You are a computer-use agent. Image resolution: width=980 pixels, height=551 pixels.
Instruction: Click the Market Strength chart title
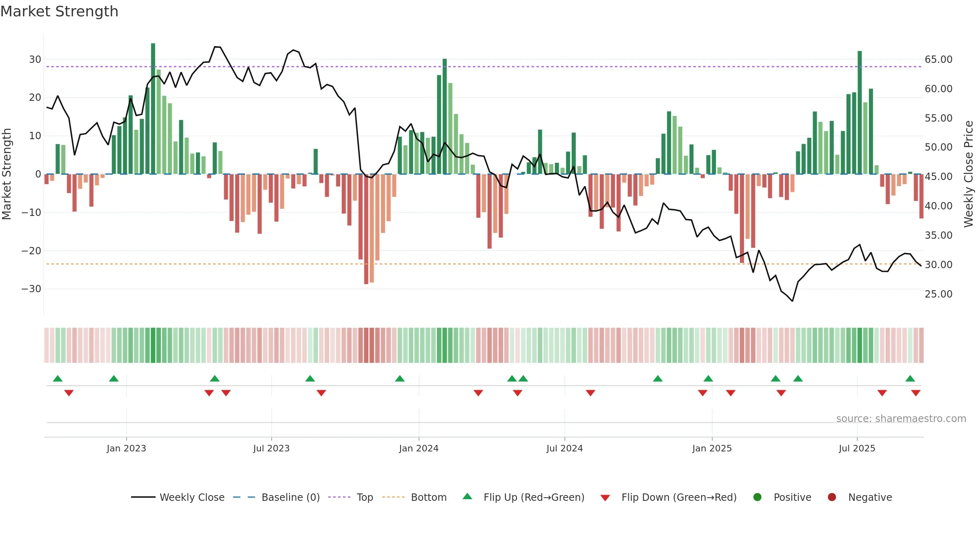pyautogui.click(x=59, y=11)
